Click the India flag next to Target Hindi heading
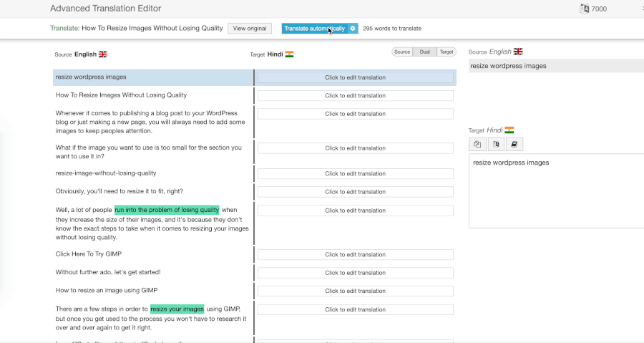 [x=289, y=54]
